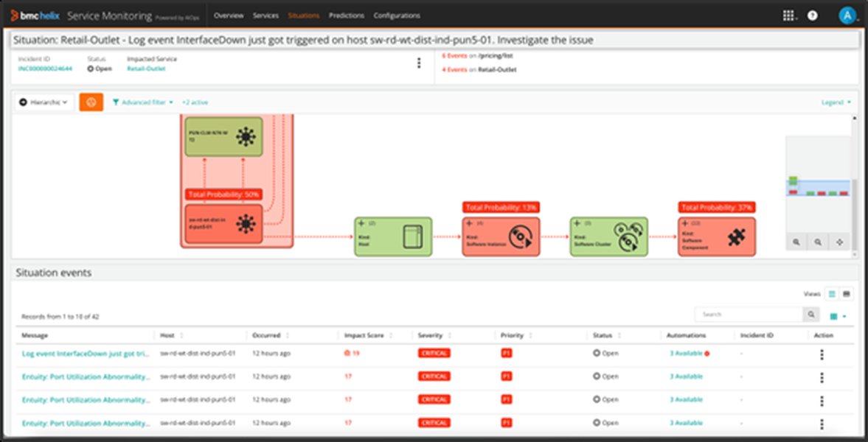Switch events to list view

pyautogui.click(x=831, y=294)
